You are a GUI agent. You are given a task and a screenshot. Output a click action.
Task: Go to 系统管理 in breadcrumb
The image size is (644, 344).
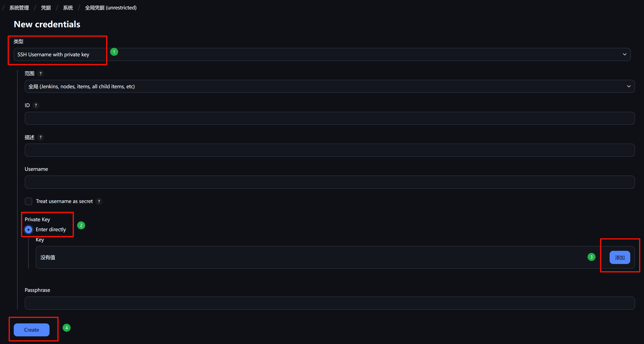tap(19, 8)
